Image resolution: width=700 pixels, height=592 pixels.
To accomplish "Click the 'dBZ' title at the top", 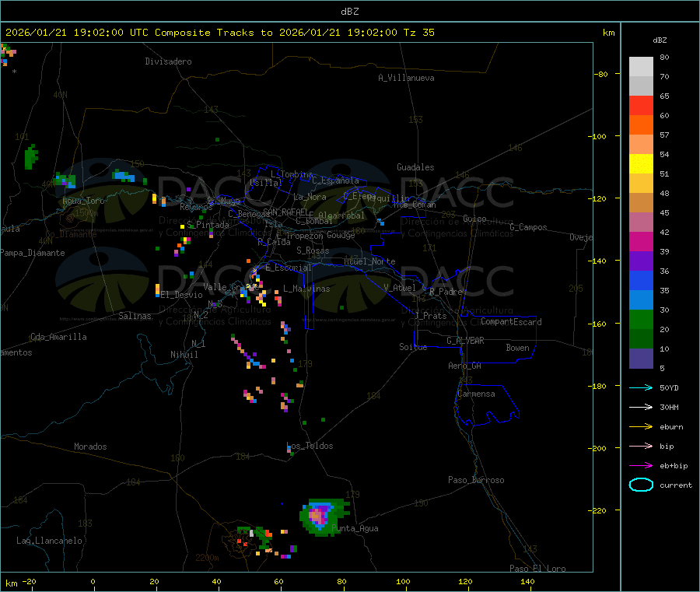I will (x=349, y=12).
